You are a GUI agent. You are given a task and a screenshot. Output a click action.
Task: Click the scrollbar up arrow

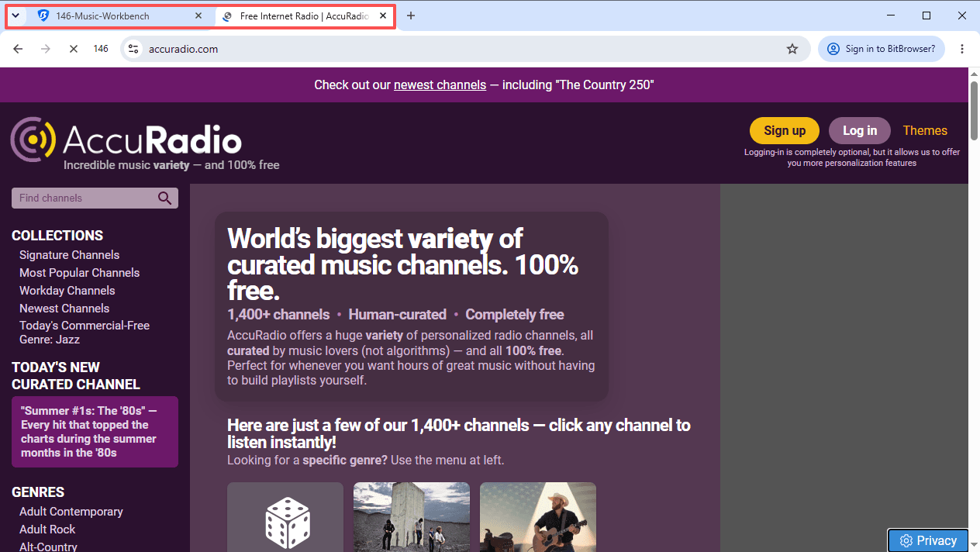click(974, 73)
